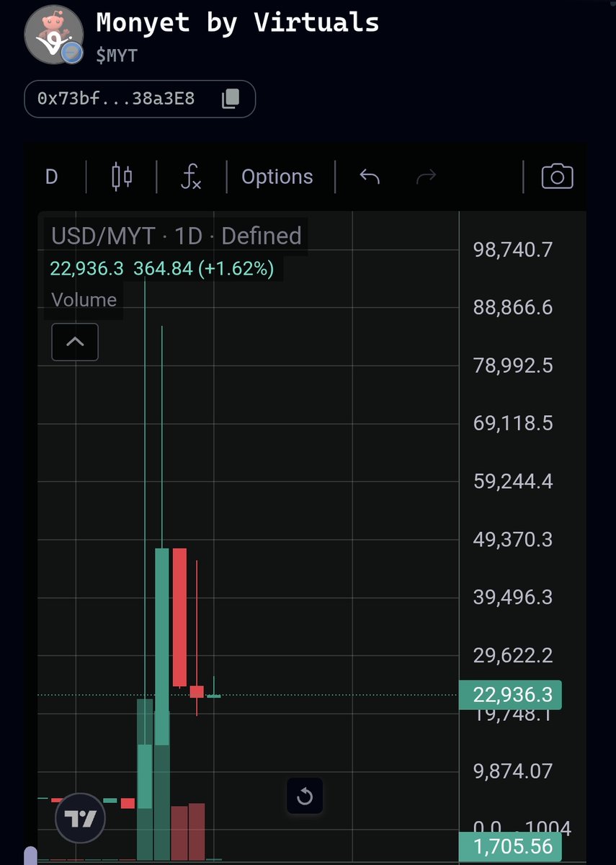
Task: Click the 59,244.4 price axis label
Action: pyautogui.click(x=513, y=482)
